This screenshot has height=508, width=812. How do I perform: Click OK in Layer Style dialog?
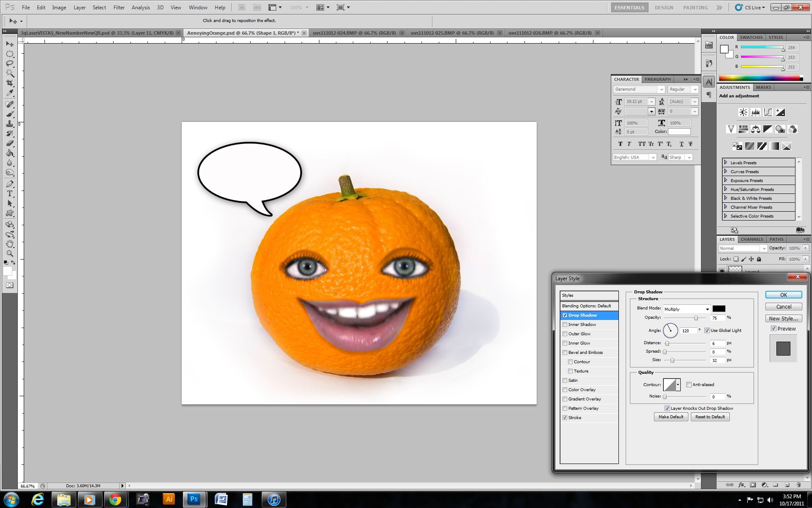[783, 295]
